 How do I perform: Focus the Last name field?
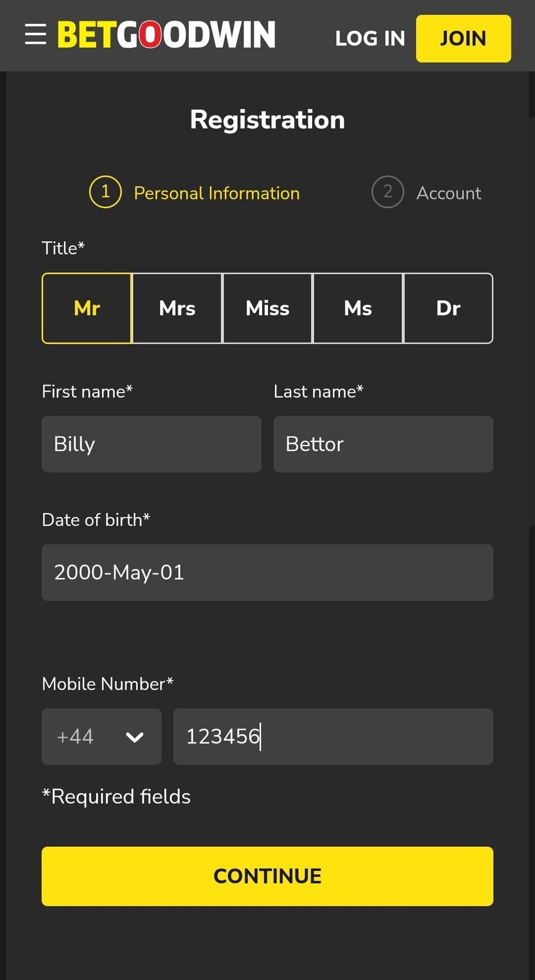click(x=383, y=444)
